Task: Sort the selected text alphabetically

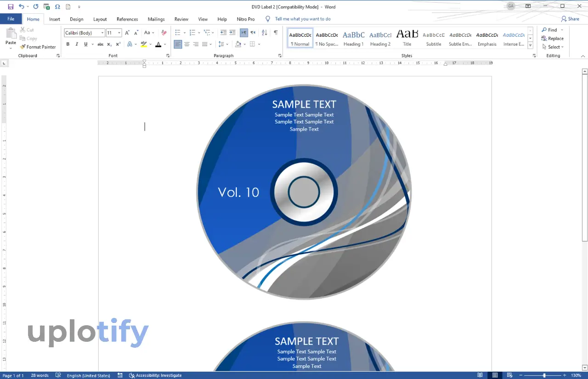Action: (x=264, y=33)
